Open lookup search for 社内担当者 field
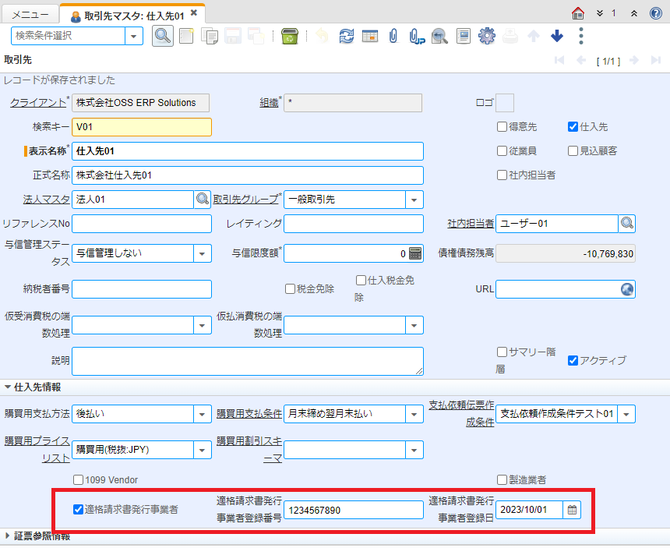670x548 pixels. [627, 224]
